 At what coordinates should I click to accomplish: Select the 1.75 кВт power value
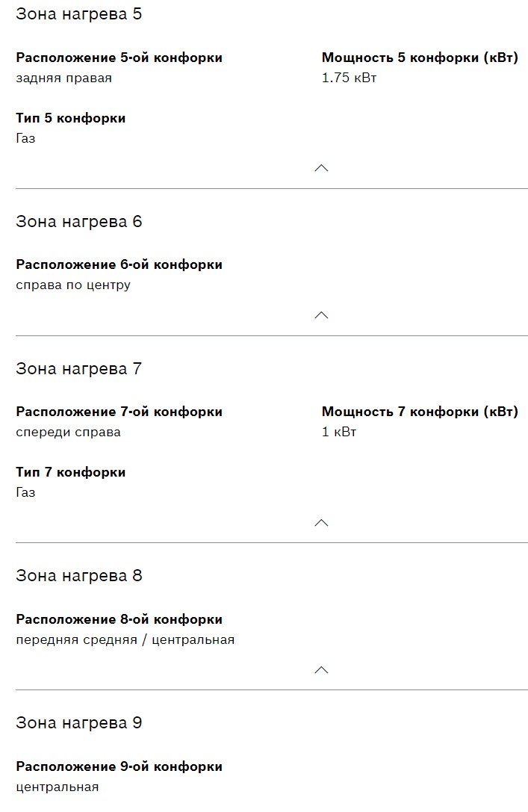(x=349, y=78)
